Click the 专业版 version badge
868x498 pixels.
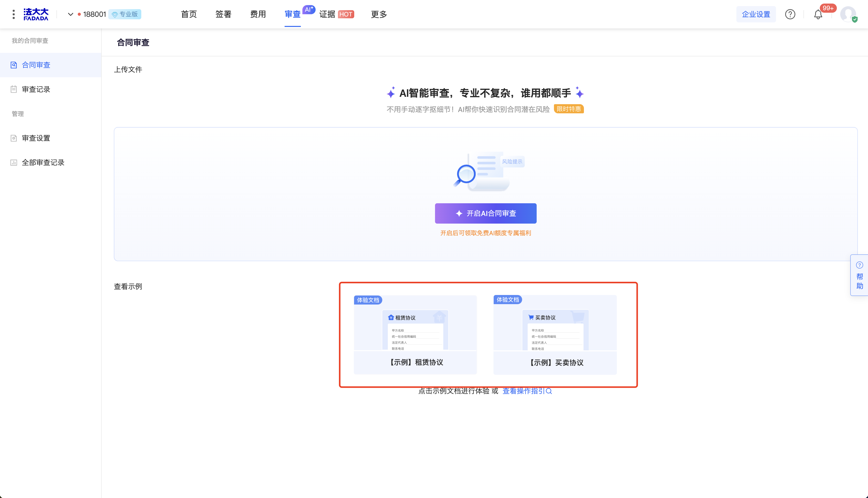click(x=125, y=14)
